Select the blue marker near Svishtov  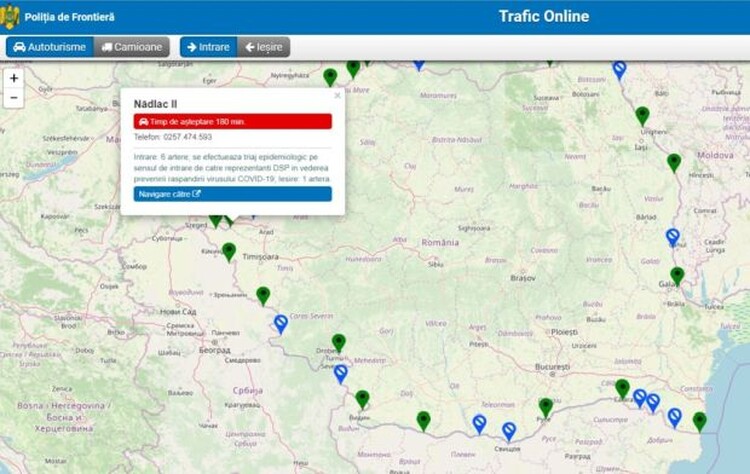(x=509, y=430)
